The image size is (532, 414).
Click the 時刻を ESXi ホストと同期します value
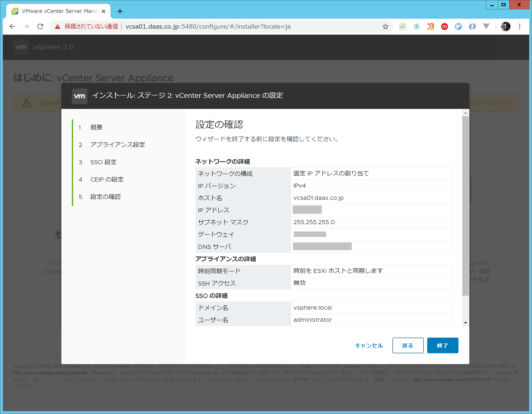tap(338, 271)
